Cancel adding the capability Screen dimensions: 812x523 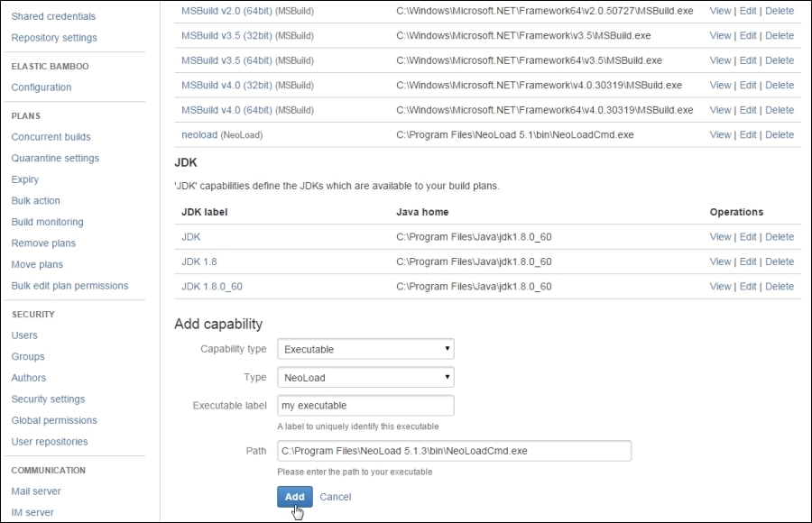335,497
